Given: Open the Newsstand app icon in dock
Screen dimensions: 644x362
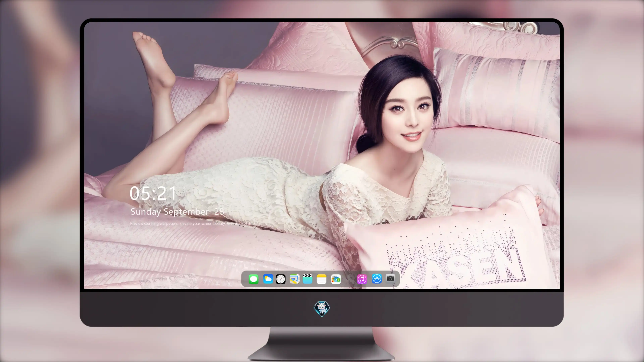Looking at the screenshot, I should [x=336, y=279].
